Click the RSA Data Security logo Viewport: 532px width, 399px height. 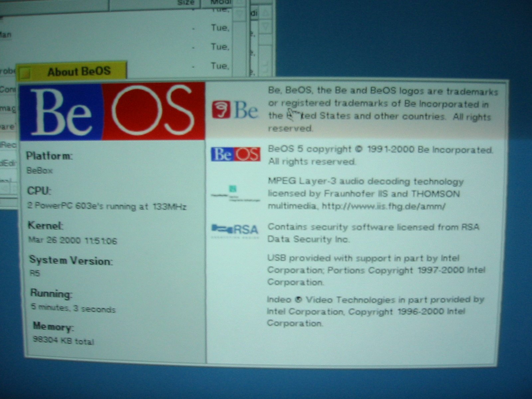[235, 231]
